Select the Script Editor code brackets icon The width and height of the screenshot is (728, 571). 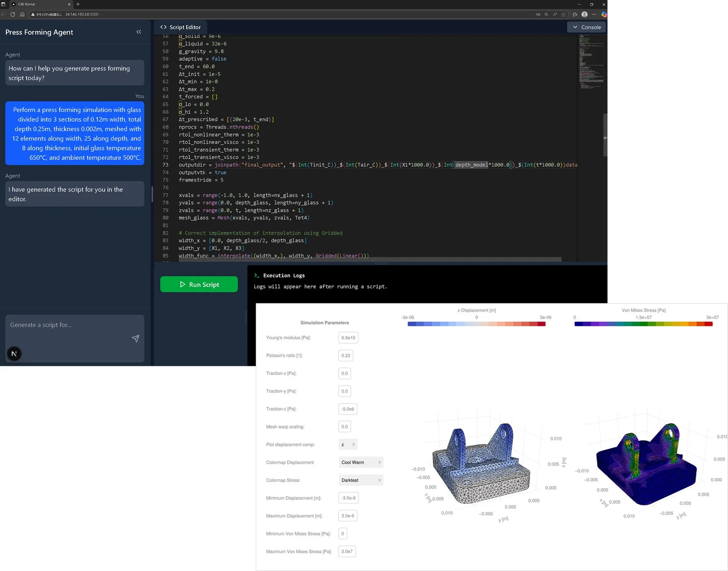pyautogui.click(x=163, y=27)
